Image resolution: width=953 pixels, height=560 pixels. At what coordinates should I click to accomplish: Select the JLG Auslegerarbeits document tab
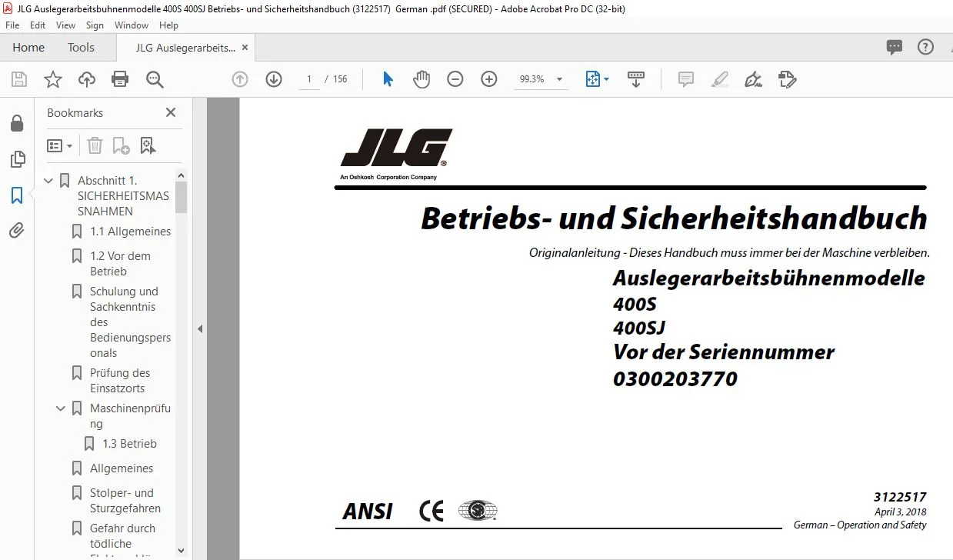[x=185, y=48]
